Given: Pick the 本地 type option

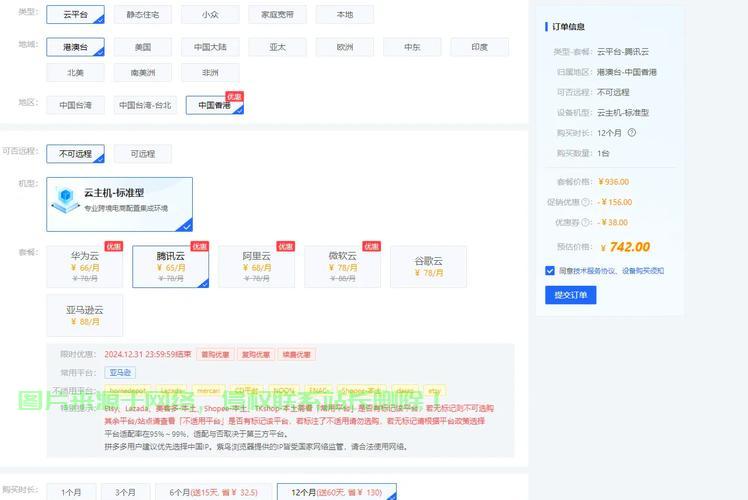Looking at the screenshot, I should click(344, 14).
